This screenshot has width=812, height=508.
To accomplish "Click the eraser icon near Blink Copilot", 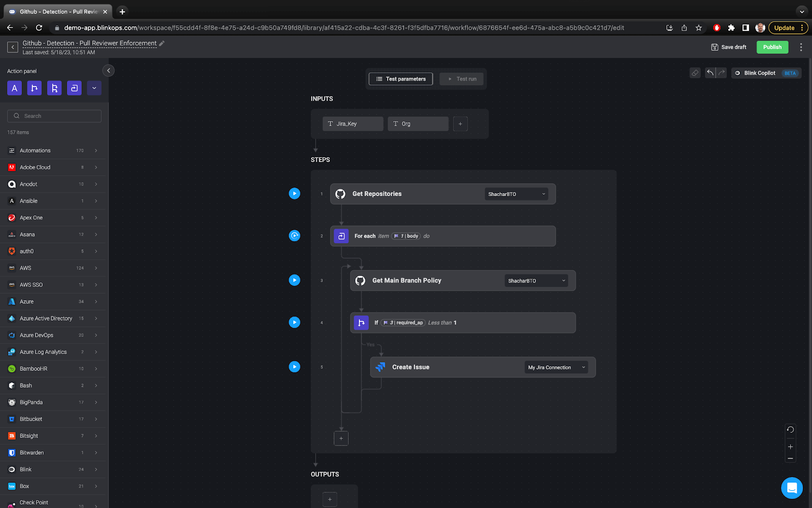I will 694,73.
